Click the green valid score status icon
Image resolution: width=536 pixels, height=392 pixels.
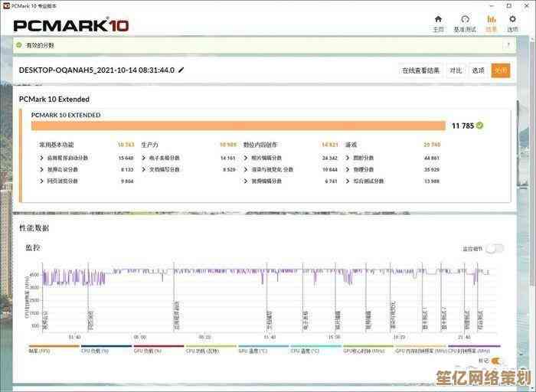click(19, 45)
